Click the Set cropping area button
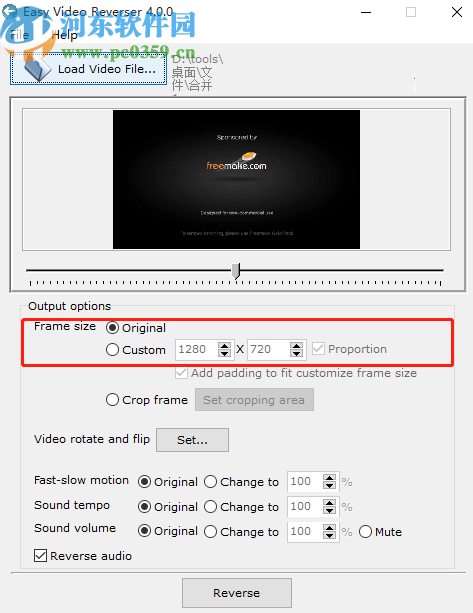The image size is (473, 613). tap(254, 400)
